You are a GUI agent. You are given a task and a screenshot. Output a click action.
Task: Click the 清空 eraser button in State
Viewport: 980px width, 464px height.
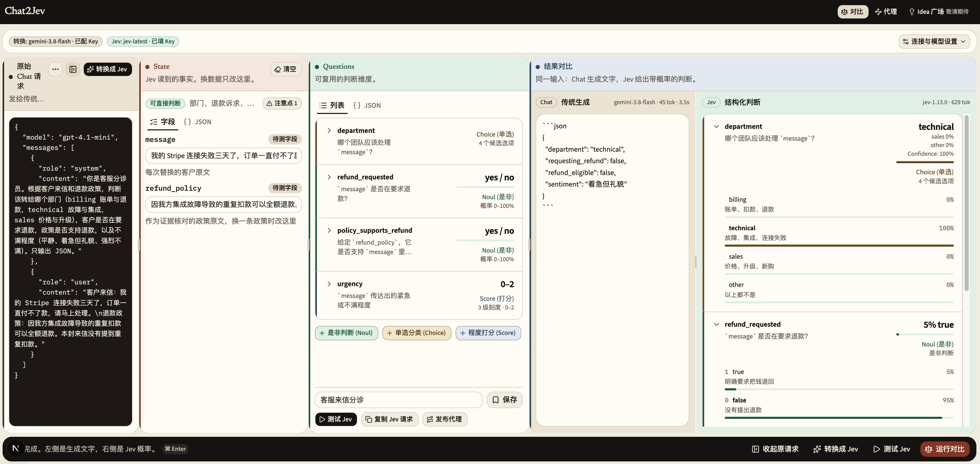pos(286,69)
